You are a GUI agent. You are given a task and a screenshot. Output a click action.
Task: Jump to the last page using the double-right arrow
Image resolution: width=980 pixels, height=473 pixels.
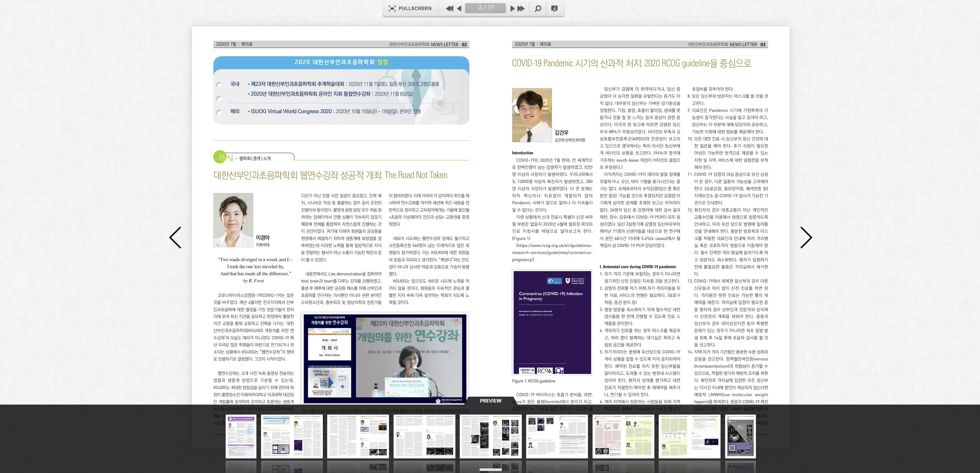tap(521, 8)
